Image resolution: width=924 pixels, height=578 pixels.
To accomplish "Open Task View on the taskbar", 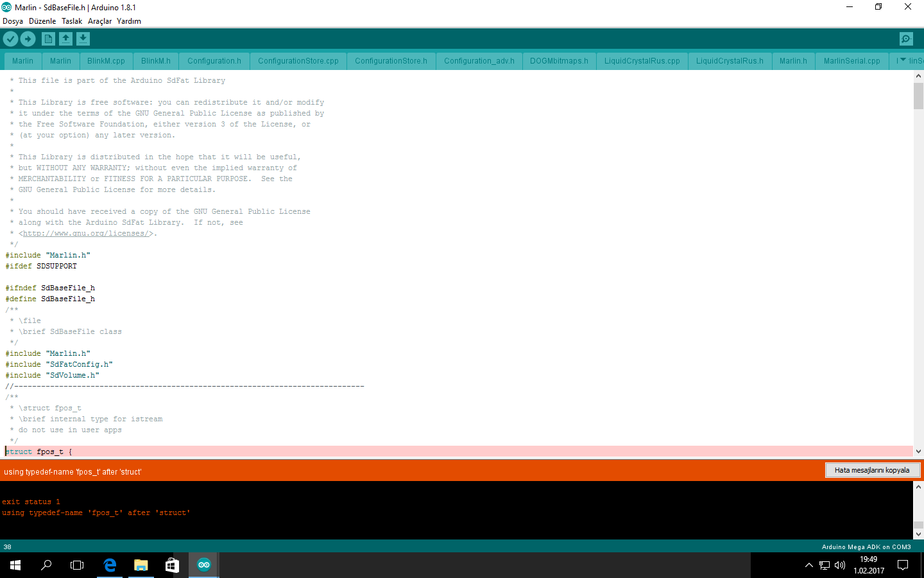I will [x=77, y=565].
